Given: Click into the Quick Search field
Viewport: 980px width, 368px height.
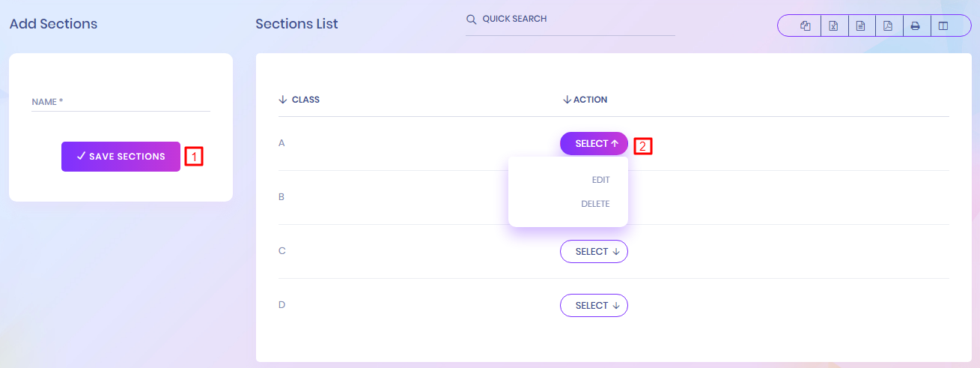Looking at the screenshot, I should click(x=576, y=19).
